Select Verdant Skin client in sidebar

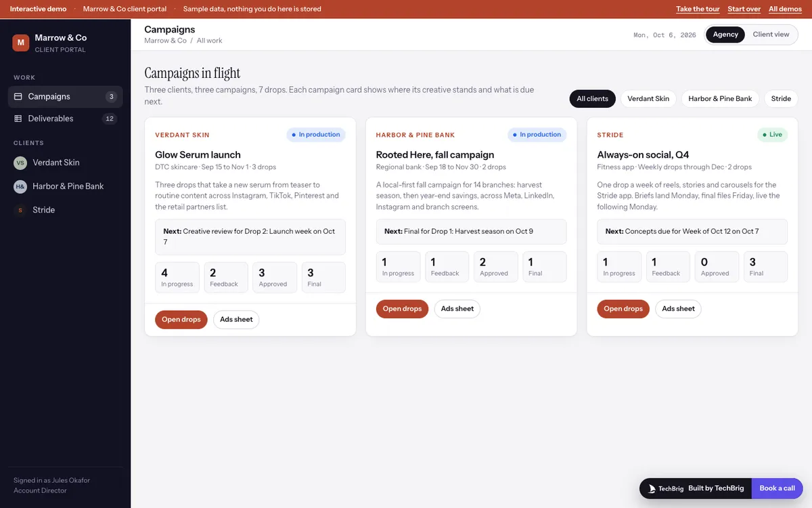[65, 163]
